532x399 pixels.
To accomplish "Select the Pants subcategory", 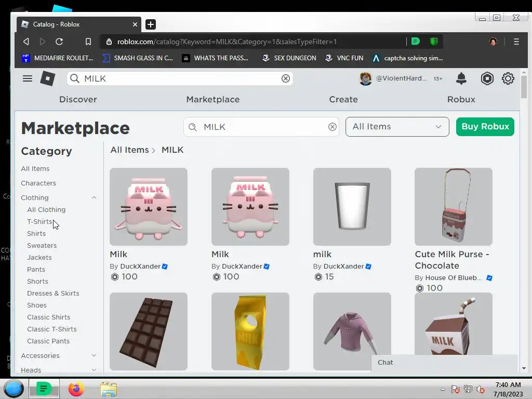I will (36, 270).
